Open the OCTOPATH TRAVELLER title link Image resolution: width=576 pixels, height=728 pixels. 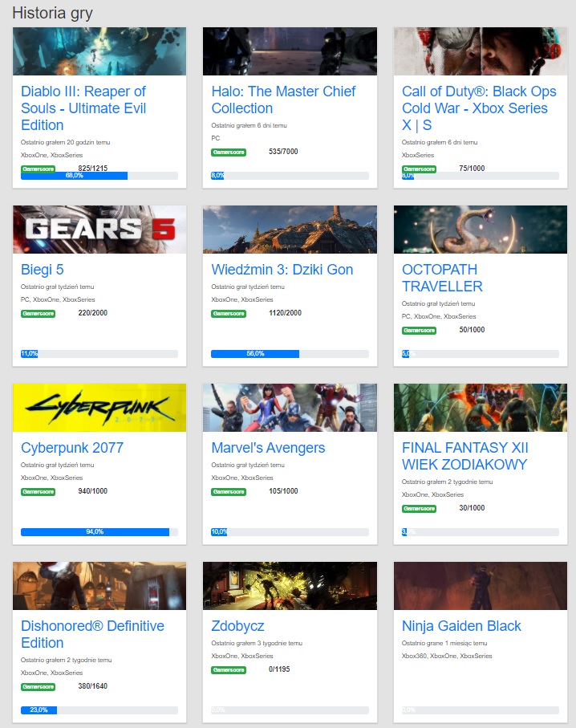442,278
